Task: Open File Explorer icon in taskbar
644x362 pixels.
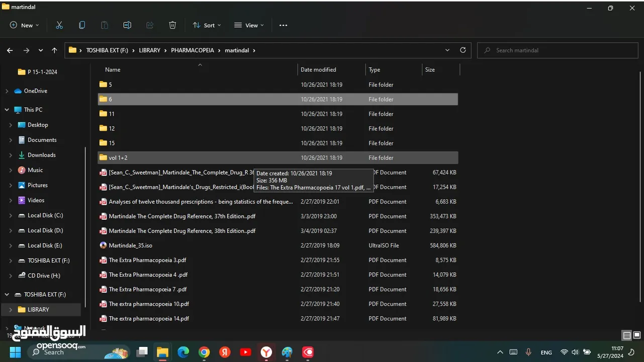Action: click(x=162, y=352)
